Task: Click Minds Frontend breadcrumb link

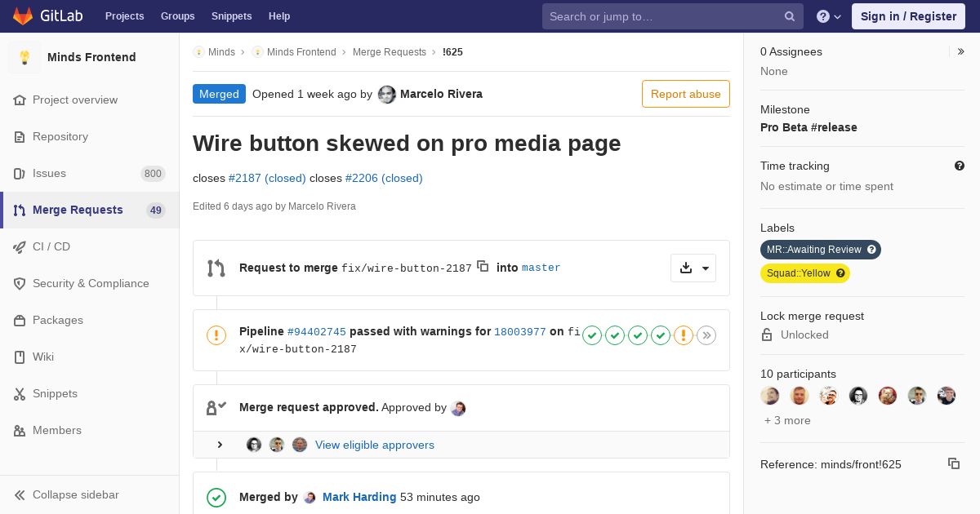Action: [x=301, y=52]
